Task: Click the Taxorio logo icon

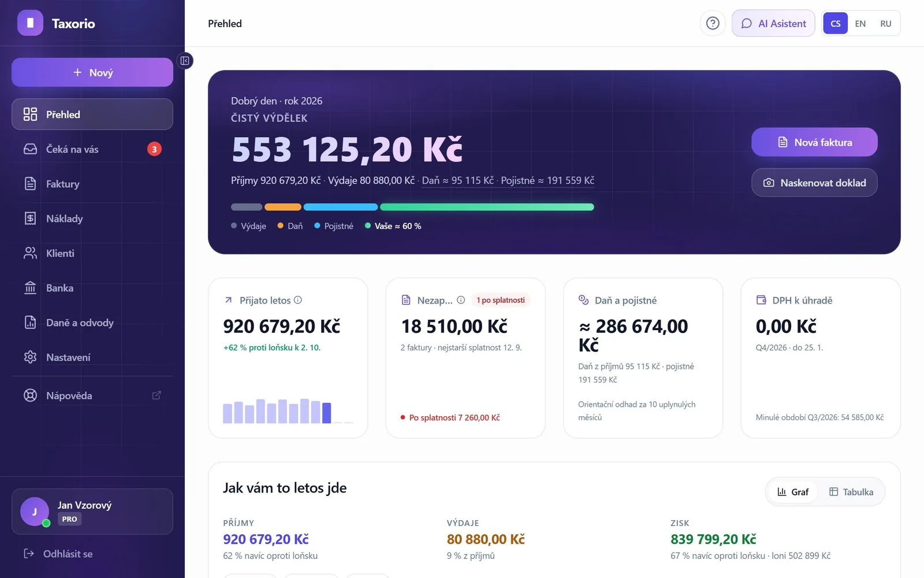Action: [30, 23]
